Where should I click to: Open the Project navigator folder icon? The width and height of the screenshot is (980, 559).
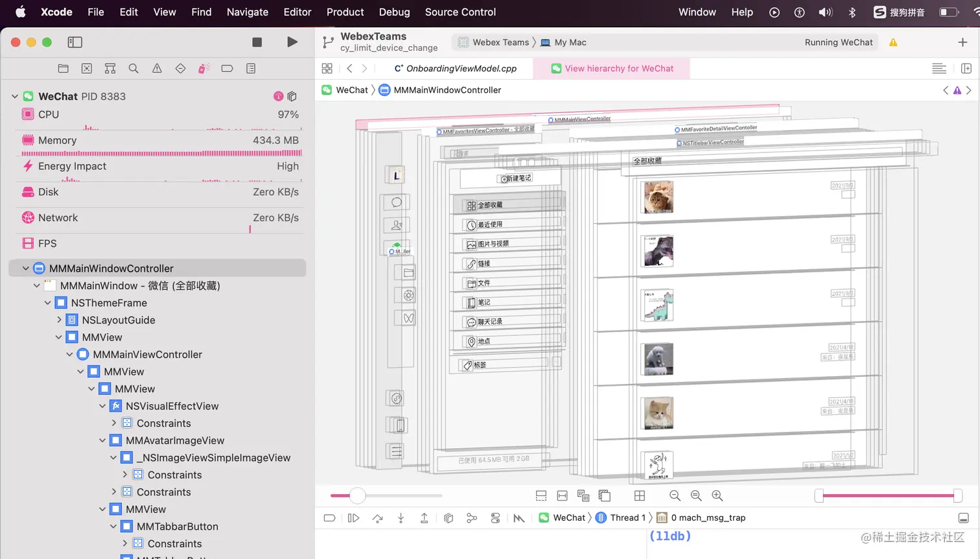pos(63,68)
